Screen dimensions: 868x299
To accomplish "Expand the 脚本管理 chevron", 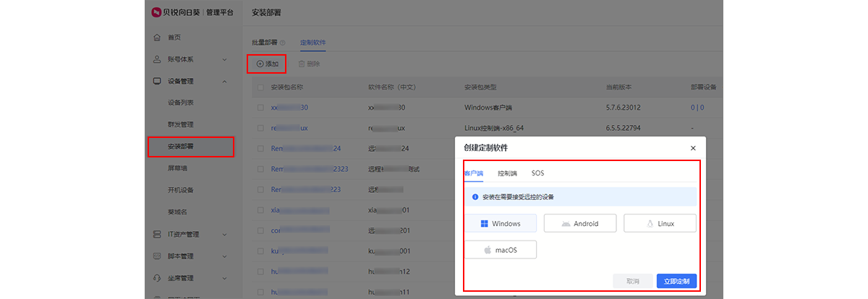I will (x=224, y=256).
